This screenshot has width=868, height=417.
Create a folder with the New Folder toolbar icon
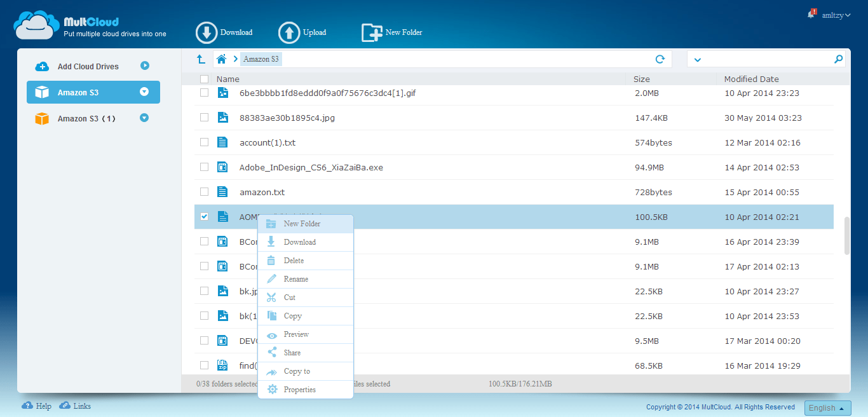click(371, 32)
